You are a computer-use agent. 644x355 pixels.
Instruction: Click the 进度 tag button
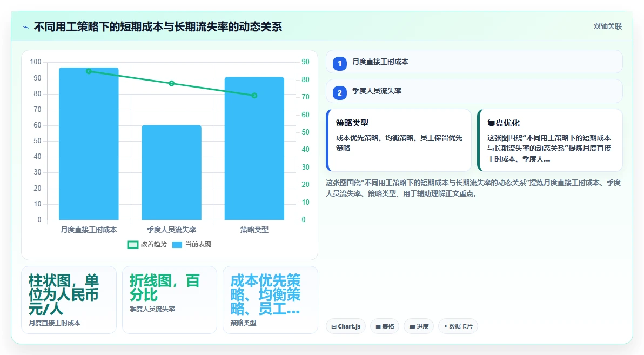tap(419, 327)
